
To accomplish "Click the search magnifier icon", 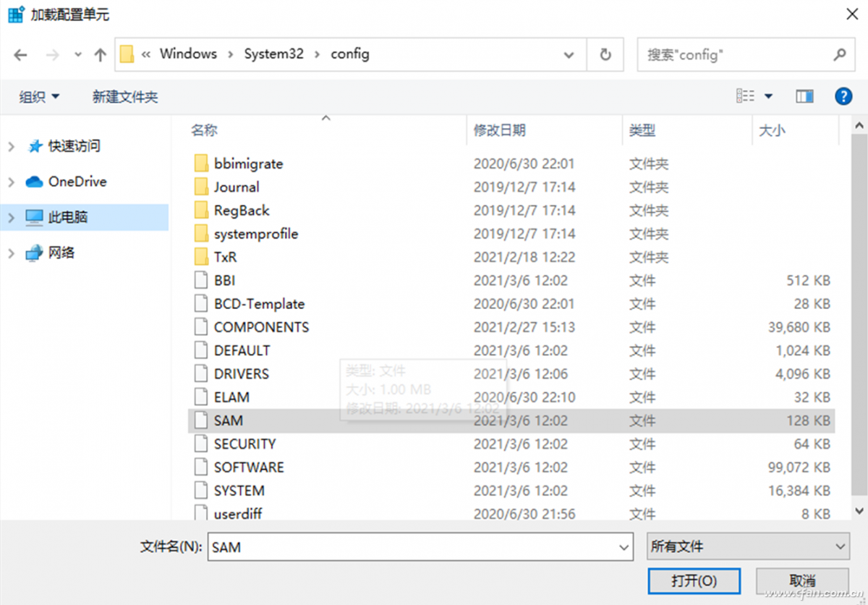I will pos(839,54).
